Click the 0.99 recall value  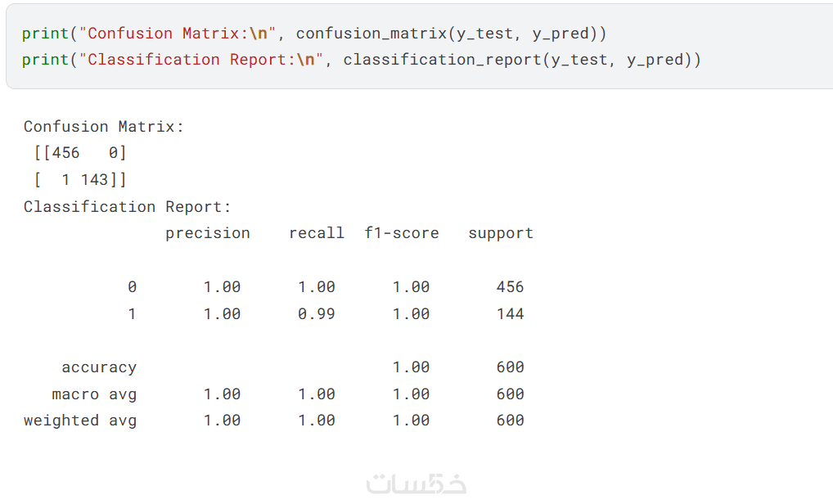click(x=317, y=314)
